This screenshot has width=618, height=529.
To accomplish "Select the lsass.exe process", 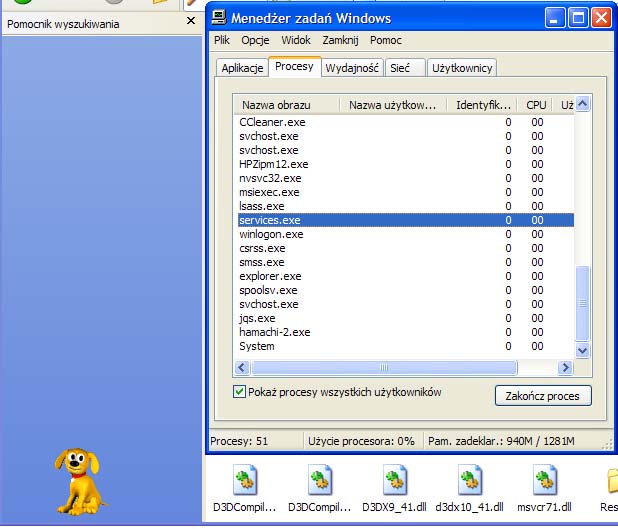I will [x=406, y=206].
